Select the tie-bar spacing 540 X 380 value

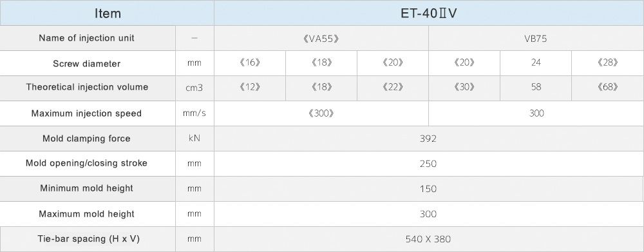[429, 239]
